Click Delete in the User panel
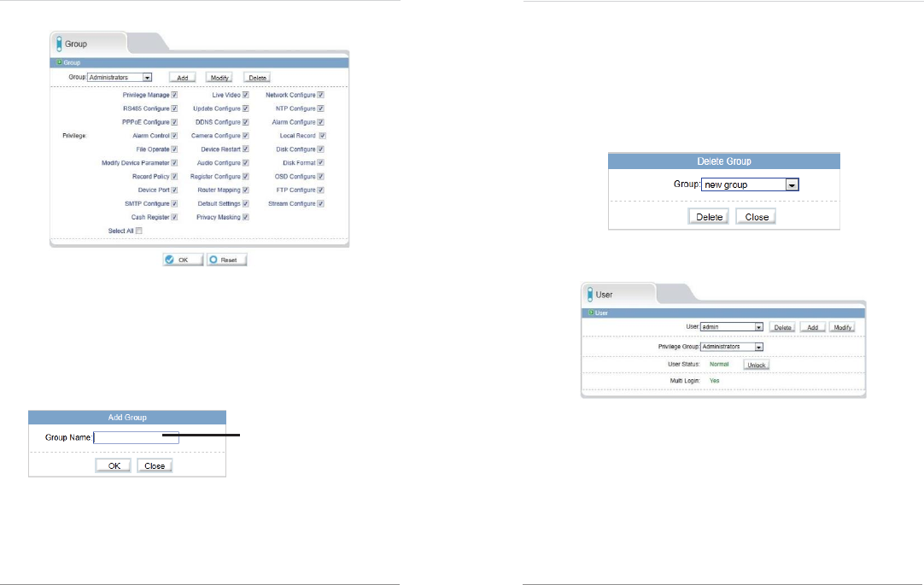924x585 pixels. tap(782, 328)
